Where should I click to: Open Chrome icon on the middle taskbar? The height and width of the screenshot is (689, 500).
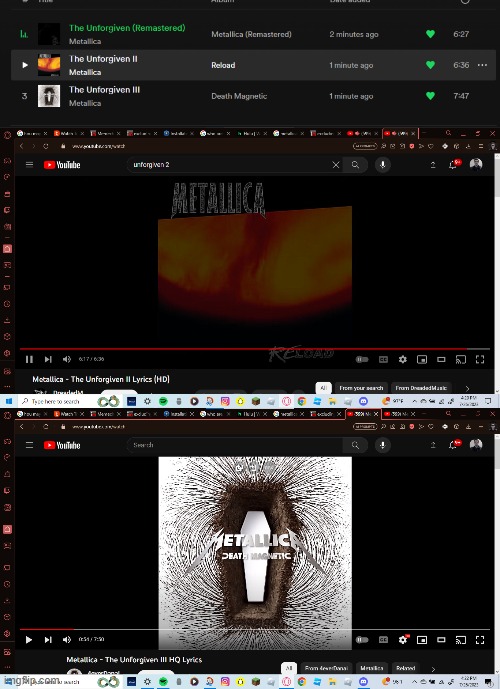[x=302, y=401]
